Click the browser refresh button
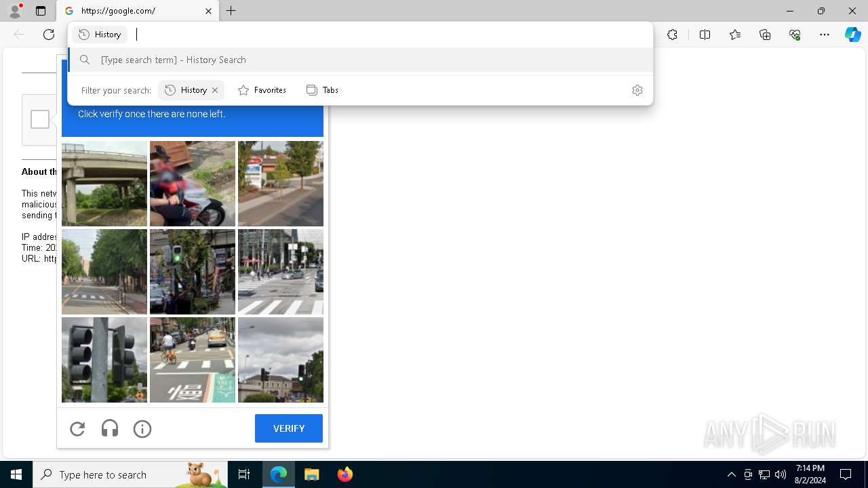This screenshot has height=488, width=868. tap(49, 35)
